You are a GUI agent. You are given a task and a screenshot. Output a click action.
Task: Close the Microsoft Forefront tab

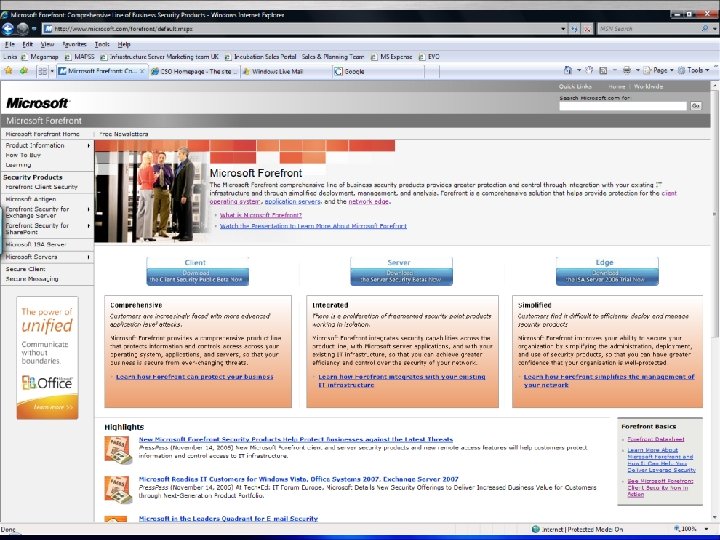pos(142,71)
